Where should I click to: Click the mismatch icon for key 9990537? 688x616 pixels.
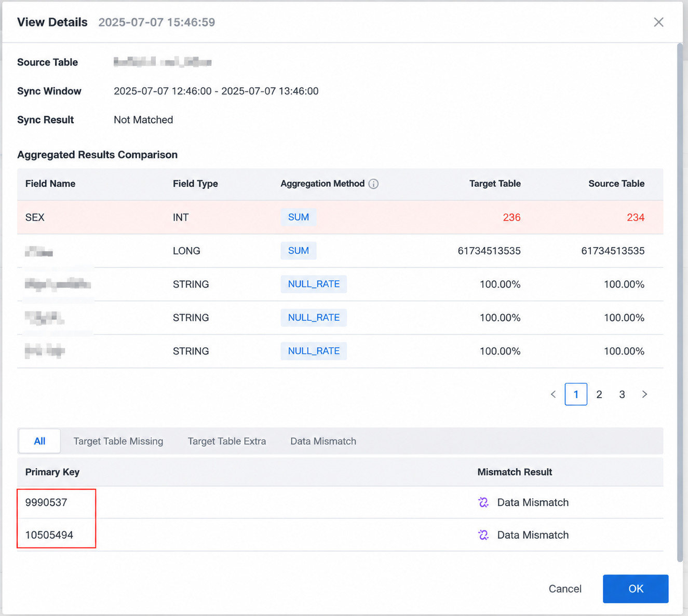click(483, 502)
